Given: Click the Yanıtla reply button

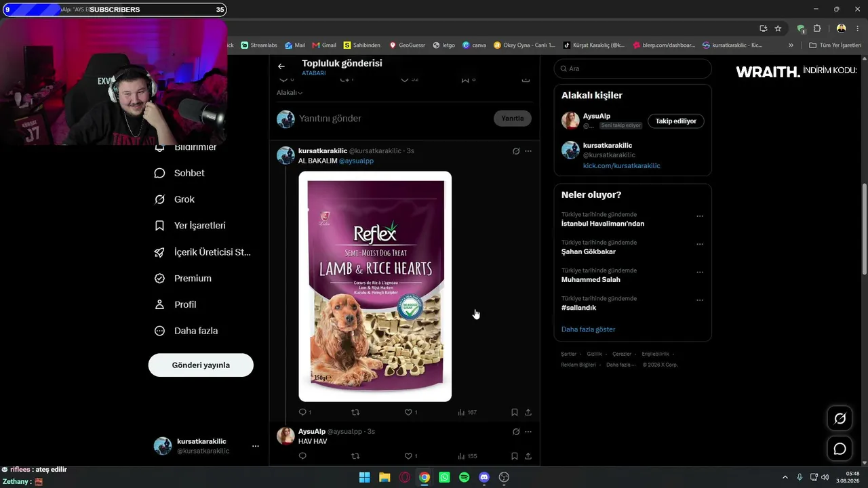Looking at the screenshot, I should click(513, 119).
